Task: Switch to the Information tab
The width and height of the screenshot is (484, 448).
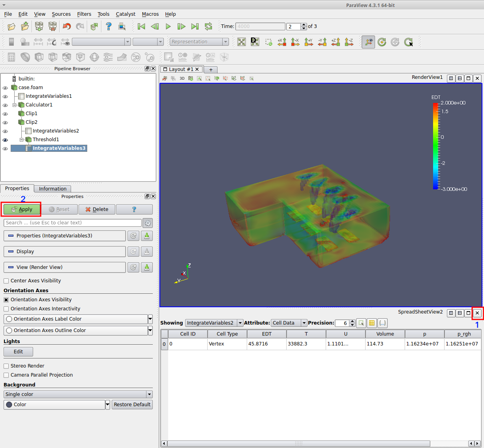Action: tap(53, 189)
